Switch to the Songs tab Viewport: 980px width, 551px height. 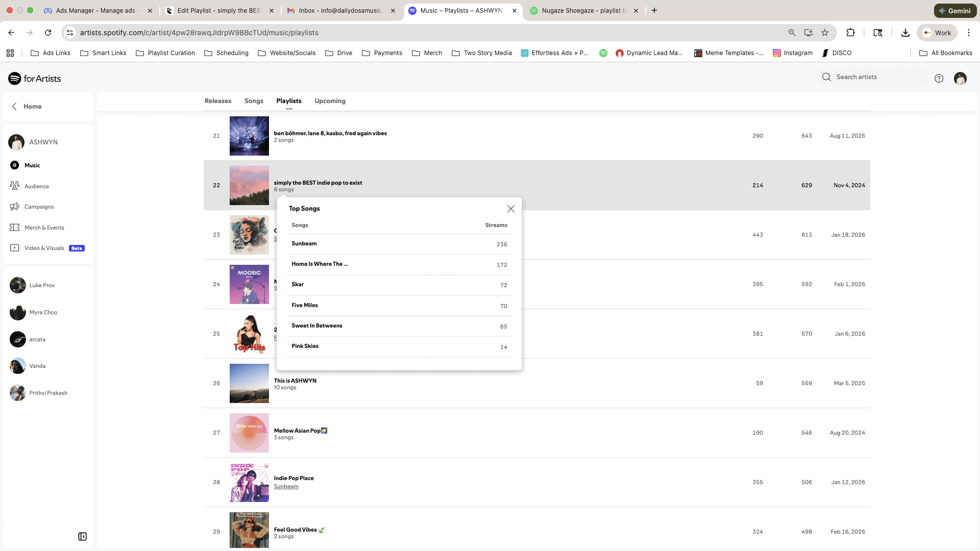[x=254, y=101]
